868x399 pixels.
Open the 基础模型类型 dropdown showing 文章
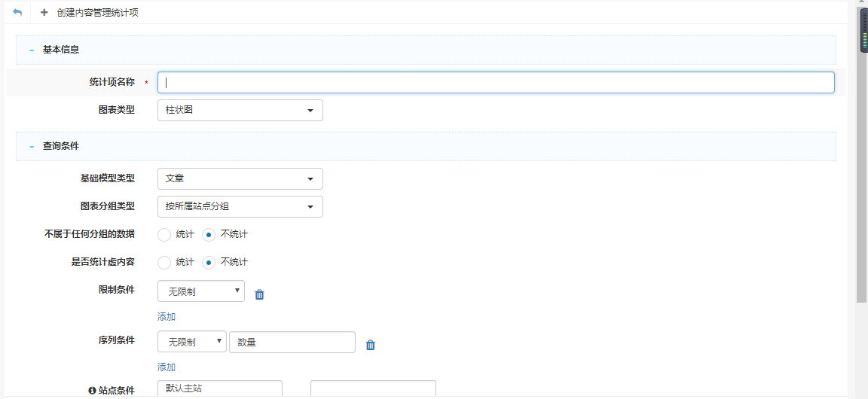[x=240, y=178]
